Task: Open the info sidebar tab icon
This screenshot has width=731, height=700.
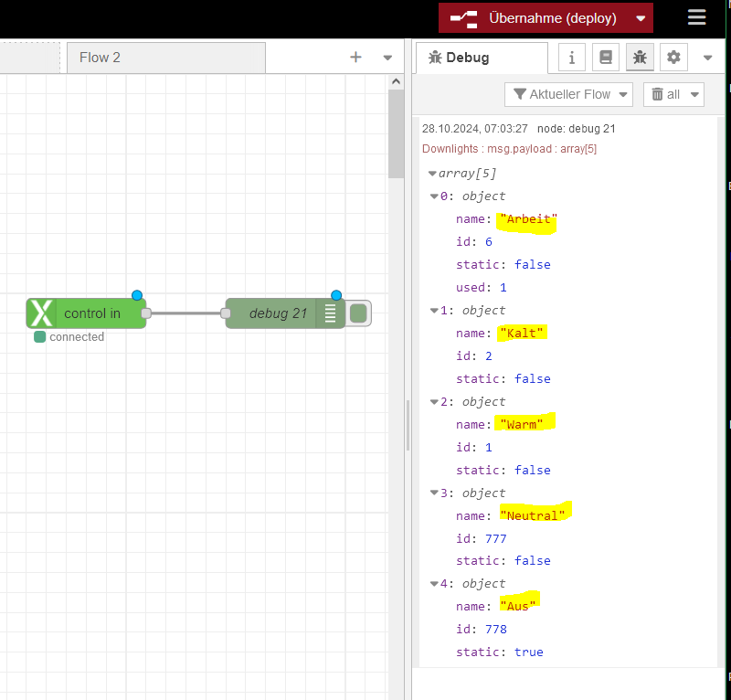Action: [572, 58]
